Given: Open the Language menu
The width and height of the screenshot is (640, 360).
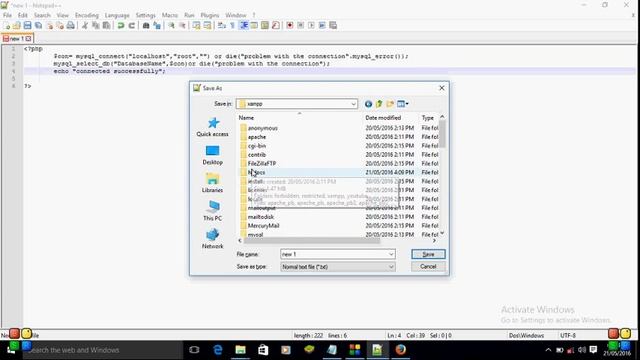Looking at the screenshot, I should coord(117,15).
